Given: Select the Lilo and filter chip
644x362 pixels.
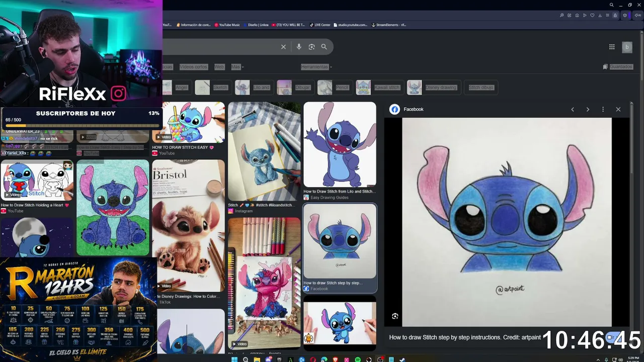Looking at the screenshot, I should [254, 87].
